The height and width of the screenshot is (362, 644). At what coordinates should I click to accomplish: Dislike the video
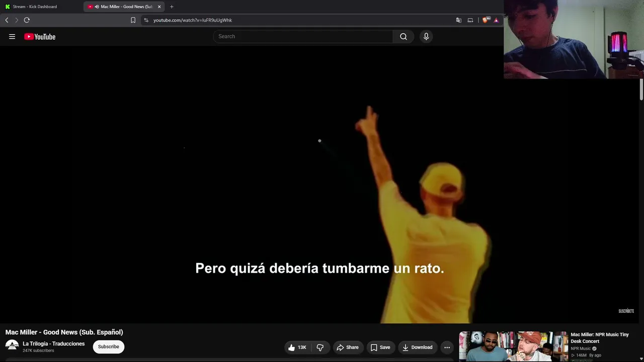coord(320,347)
